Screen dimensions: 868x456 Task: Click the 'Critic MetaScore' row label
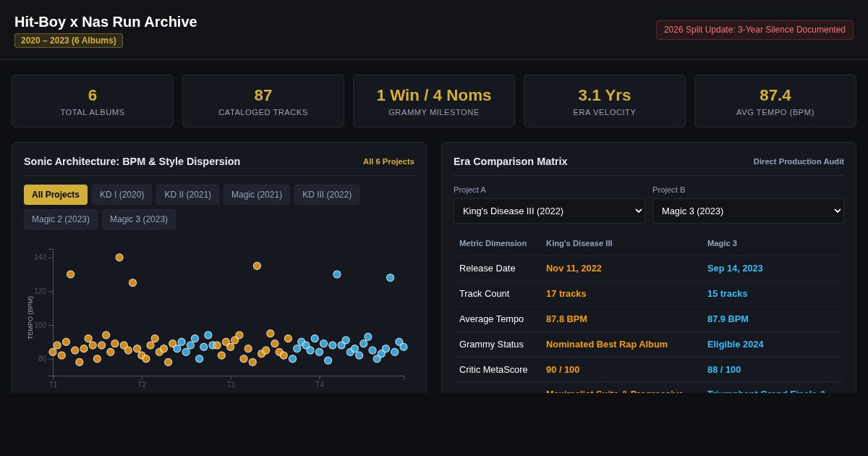(493, 370)
